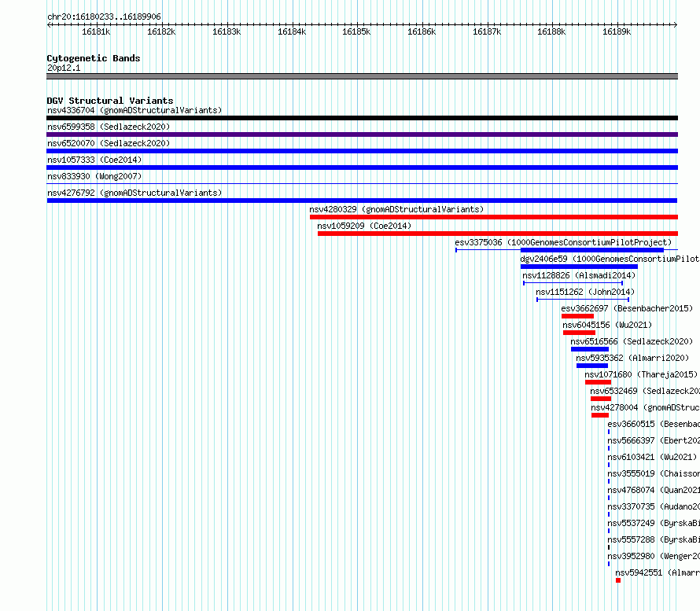Select the red esv3662697 variant bar
Image resolution: width=700 pixels, height=611 pixels.
577,316
